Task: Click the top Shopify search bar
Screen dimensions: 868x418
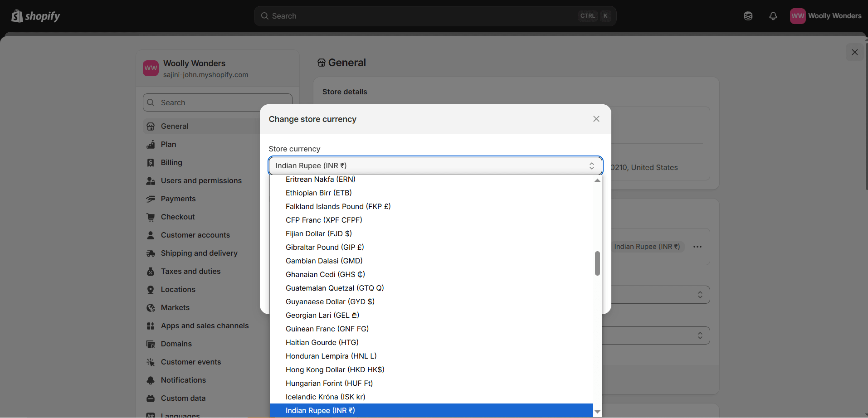Action: coord(435,16)
